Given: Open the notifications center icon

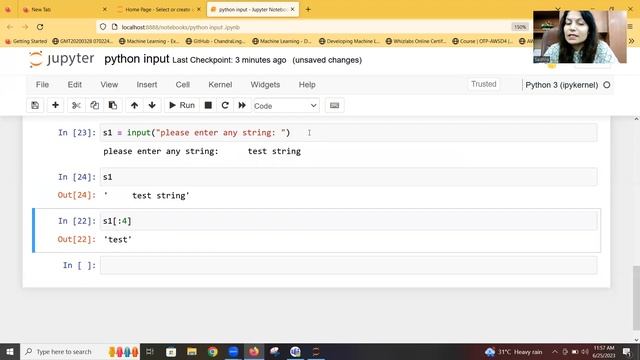Looking at the screenshot, I should click(x=627, y=352).
